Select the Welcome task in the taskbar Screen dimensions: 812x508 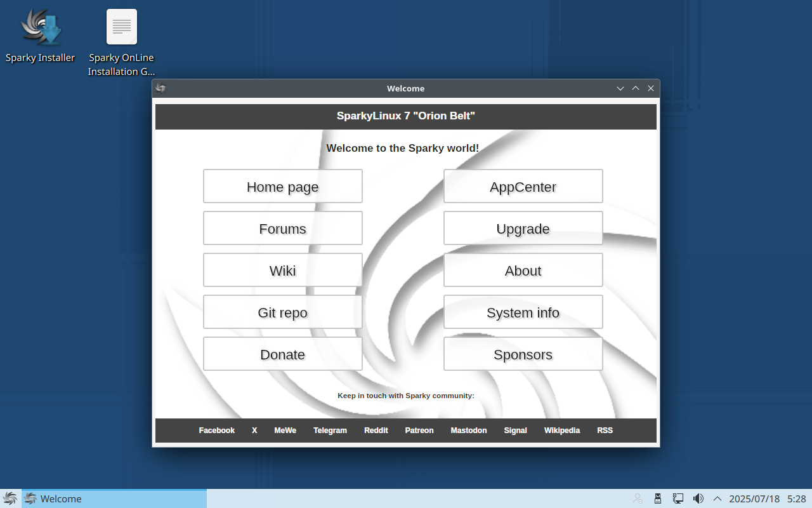click(x=114, y=498)
